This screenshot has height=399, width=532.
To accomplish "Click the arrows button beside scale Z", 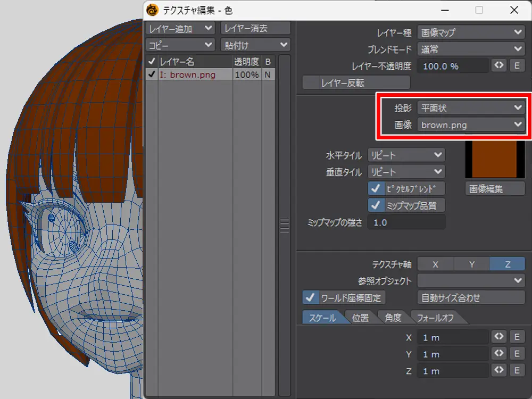I will click(x=499, y=371).
